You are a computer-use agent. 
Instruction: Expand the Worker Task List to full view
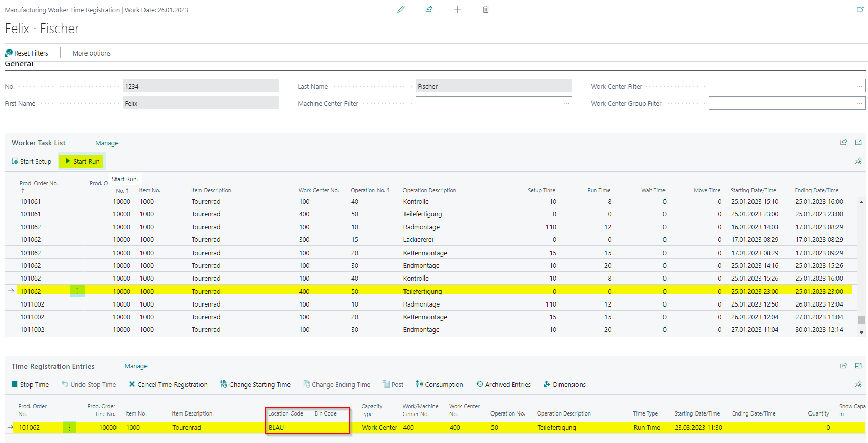tap(858, 142)
